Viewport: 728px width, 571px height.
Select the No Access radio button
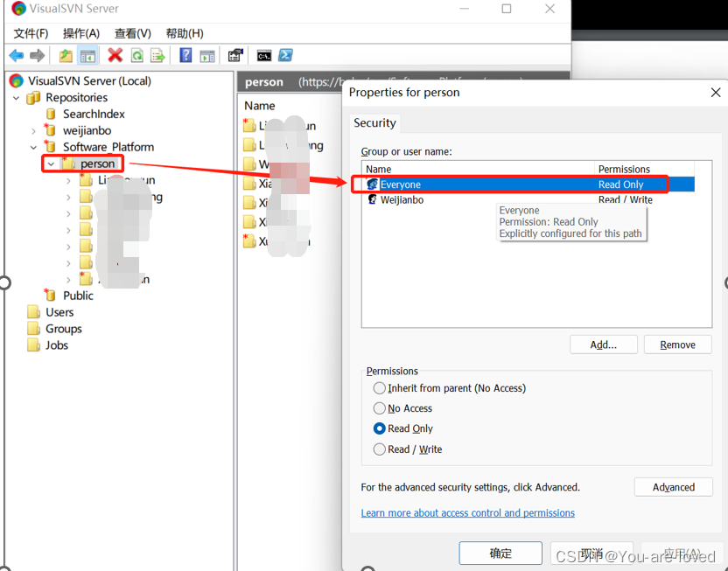(x=380, y=408)
